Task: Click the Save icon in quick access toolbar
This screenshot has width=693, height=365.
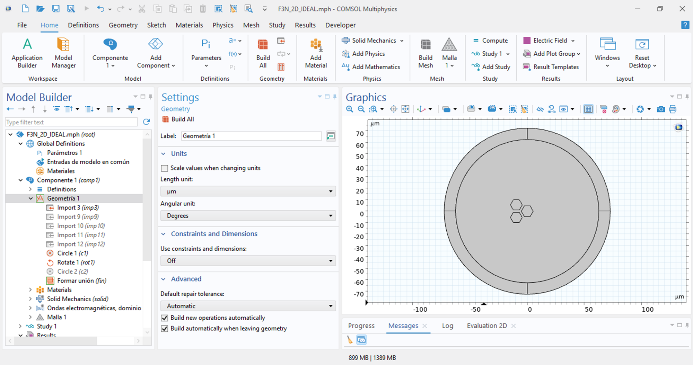Action: 55,8
